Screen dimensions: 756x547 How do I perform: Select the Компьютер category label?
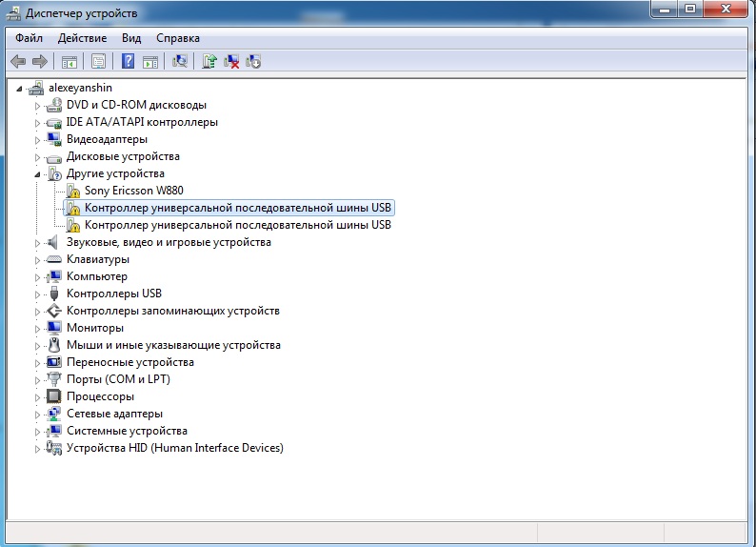click(97, 276)
